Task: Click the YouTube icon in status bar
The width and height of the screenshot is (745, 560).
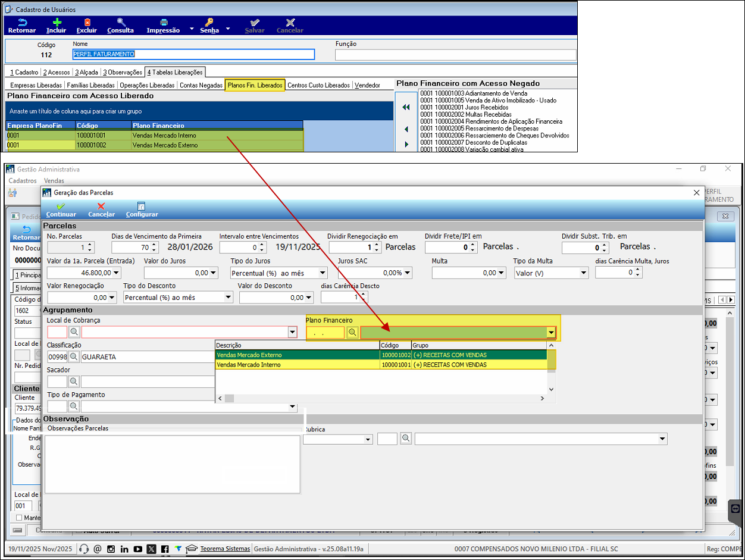Action: click(138, 549)
